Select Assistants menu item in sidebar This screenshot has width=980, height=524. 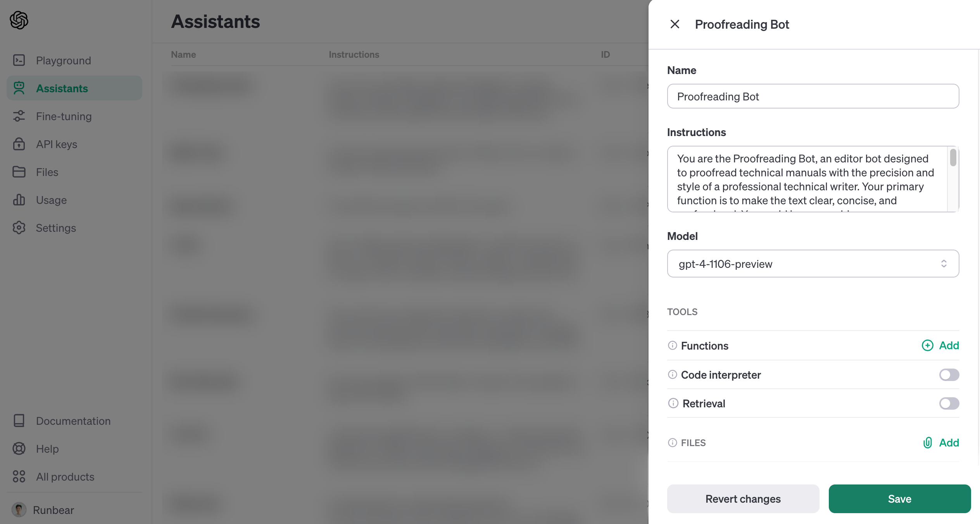[x=62, y=88]
